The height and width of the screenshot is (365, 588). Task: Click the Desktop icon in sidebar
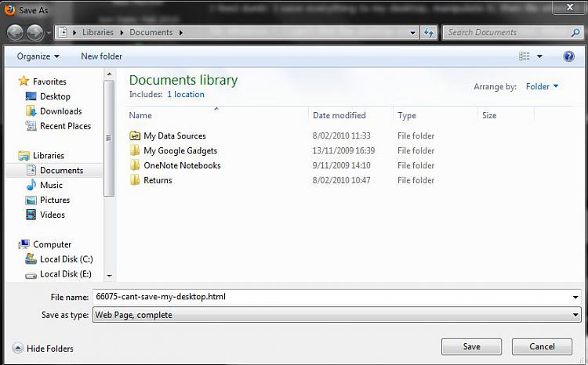[x=31, y=96]
